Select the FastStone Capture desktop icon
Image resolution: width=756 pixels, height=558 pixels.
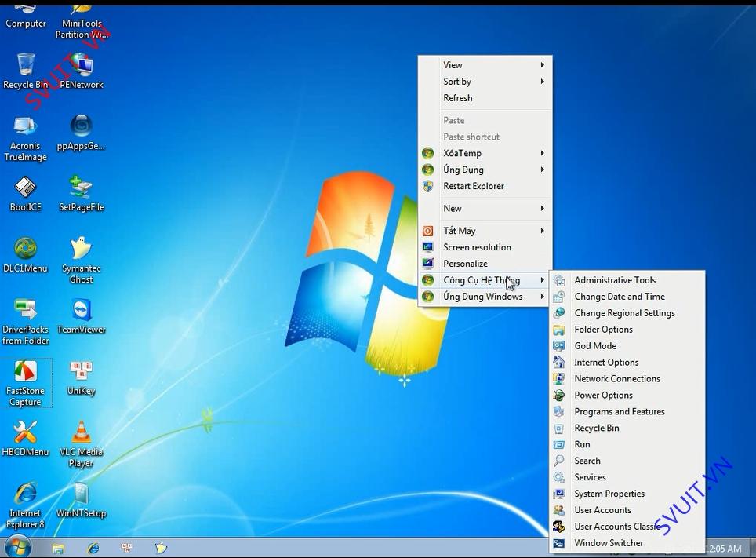(26, 383)
